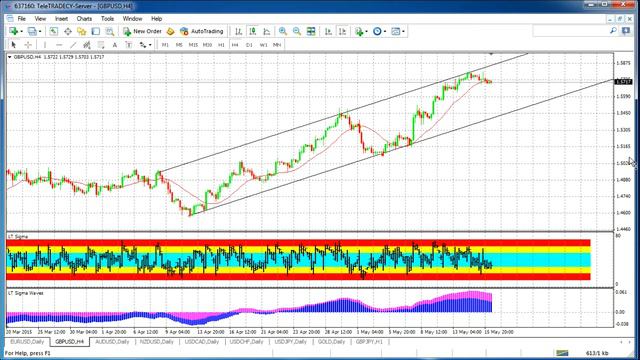Launch MetaEditor from the toolbar
This screenshot has height=360, width=640.
pyautogui.click(x=170, y=31)
